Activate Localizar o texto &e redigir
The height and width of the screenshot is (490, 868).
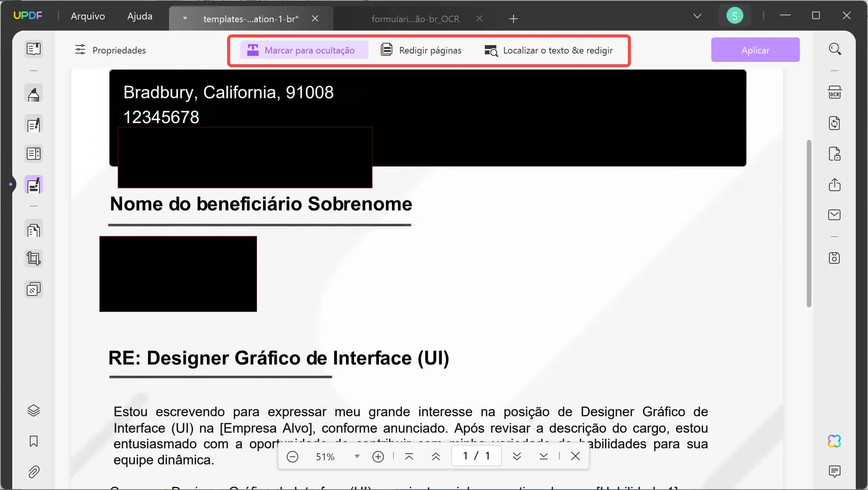pos(549,50)
